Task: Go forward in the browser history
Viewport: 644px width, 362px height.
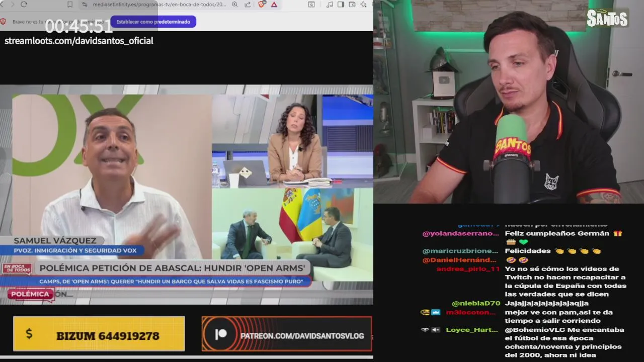Action: click(x=12, y=4)
